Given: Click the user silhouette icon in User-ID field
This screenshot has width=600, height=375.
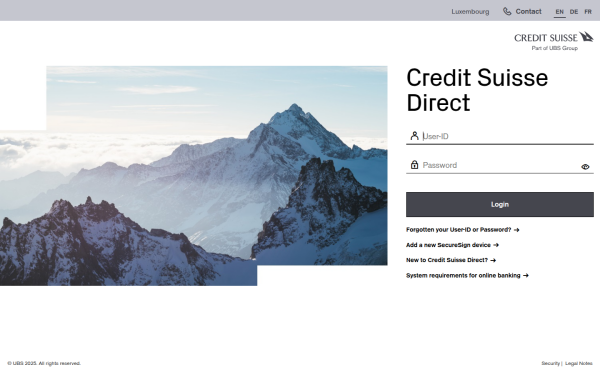Looking at the screenshot, I should (x=414, y=136).
